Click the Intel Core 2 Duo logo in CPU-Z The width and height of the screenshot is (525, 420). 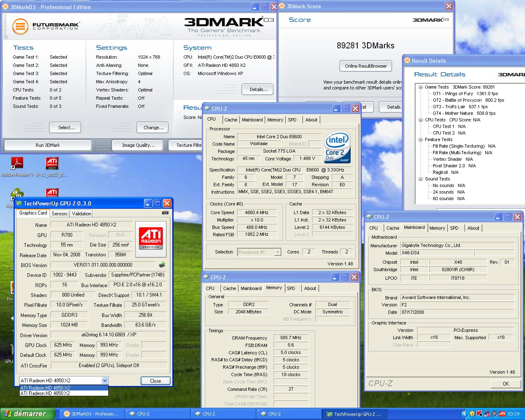click(x=338, y=147)
